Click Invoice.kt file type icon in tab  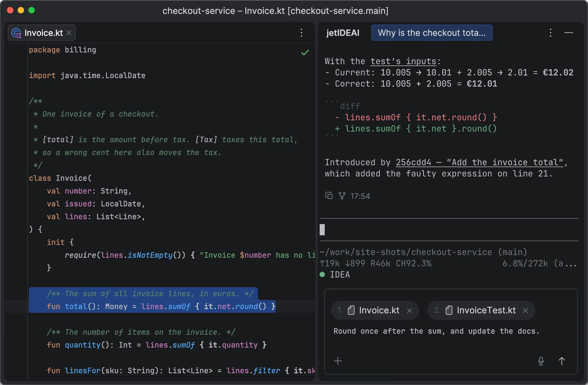tap(17, 33)
